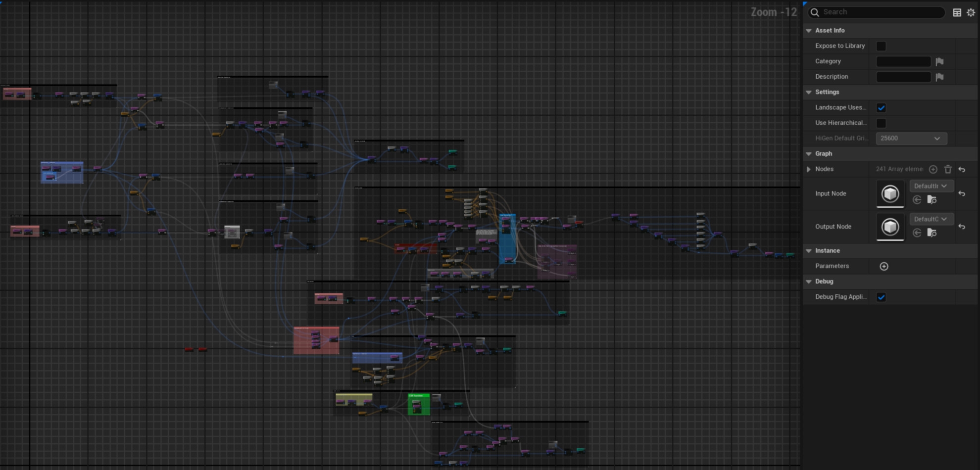The width and height of the screenshot is (980, 470).
Task: Empty the Nodes array with the trash icon
Action: [x=948, y=169]
